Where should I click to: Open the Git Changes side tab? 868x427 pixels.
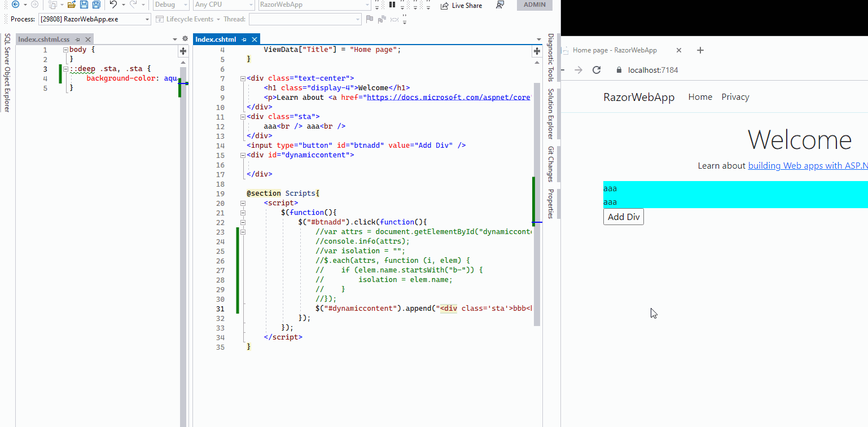tap(550, 164)
